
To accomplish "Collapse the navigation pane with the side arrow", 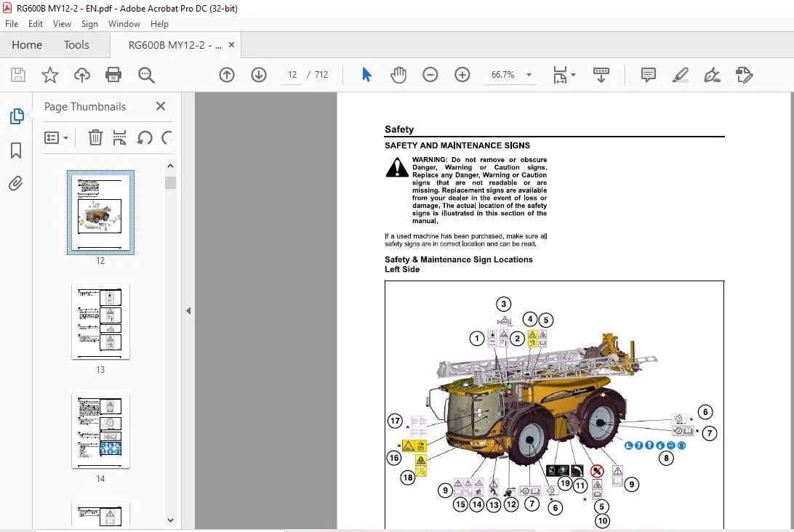I will point(188,310).
